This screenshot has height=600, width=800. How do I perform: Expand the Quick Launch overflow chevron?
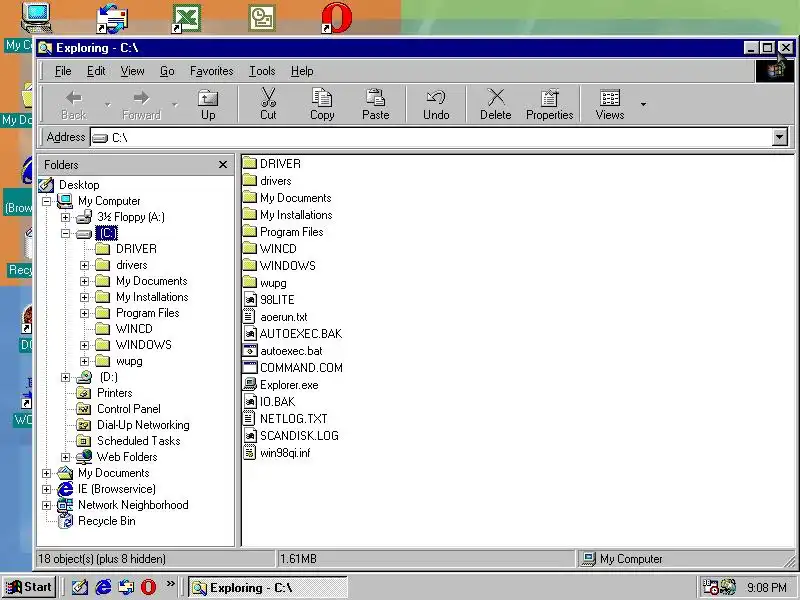tap(170, 583)
